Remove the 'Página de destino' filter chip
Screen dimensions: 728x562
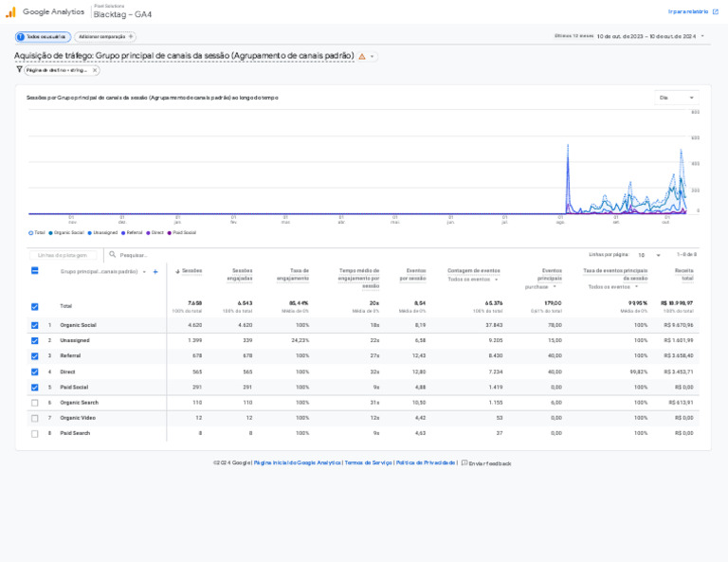coord(95,70)
